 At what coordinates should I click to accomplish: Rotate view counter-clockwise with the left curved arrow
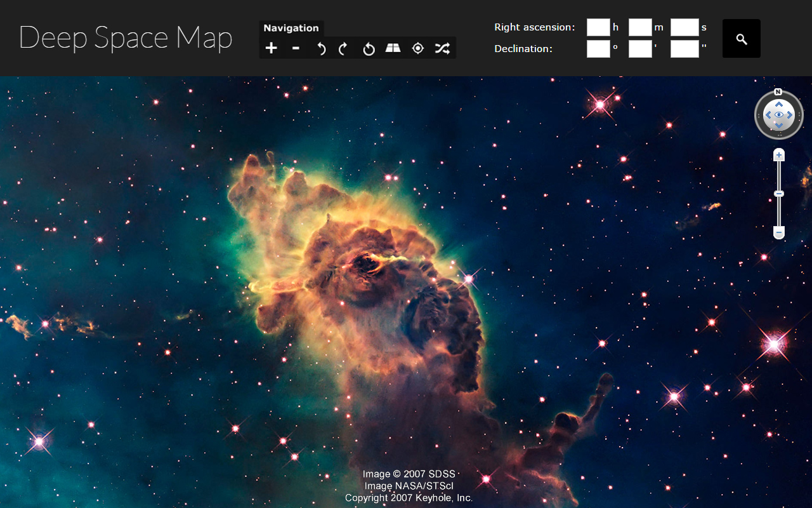(321, 49)
